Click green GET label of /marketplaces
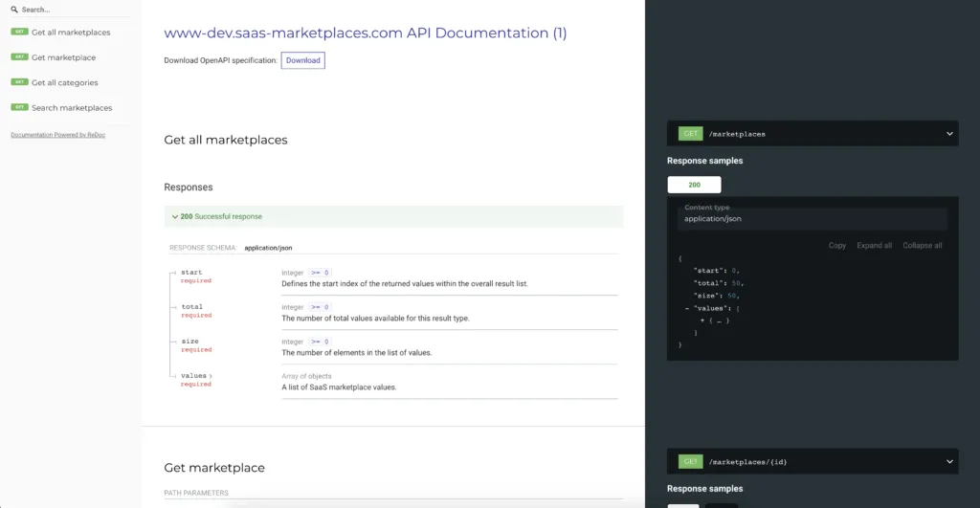The width and height of the screenshot is (980, 508). [691, 134]
